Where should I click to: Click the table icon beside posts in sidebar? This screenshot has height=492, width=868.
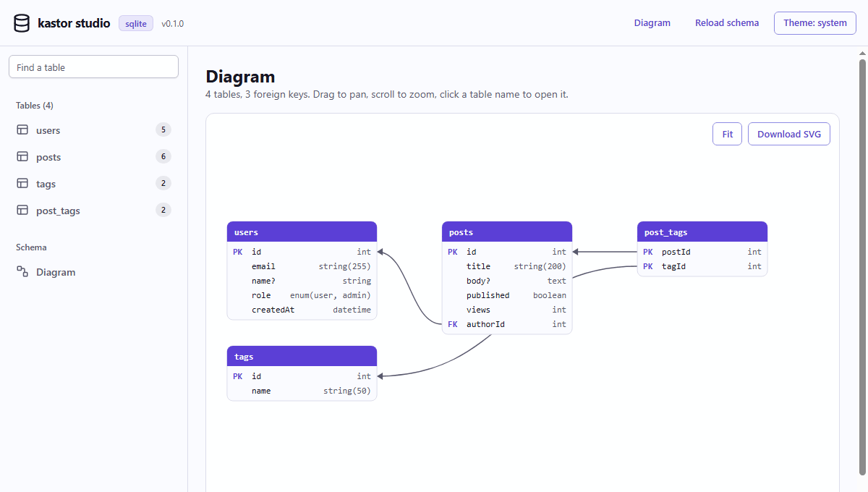(x=22, y=157)
